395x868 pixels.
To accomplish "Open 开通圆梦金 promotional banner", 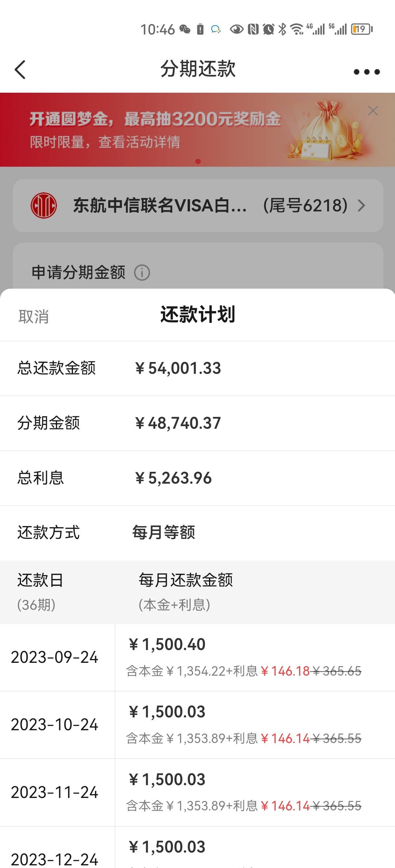I will tap(197, 130).
